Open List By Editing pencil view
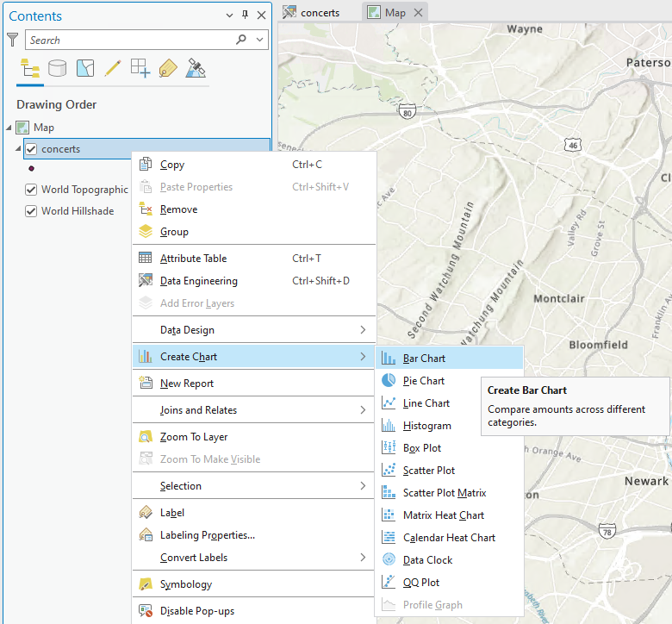This screenshot has width=672, height=624. [x=113, y=69]
